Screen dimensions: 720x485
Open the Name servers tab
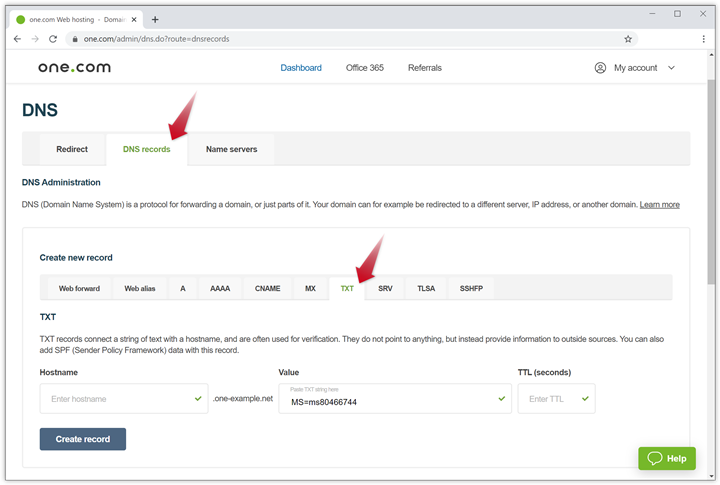[x=231, y=149]
